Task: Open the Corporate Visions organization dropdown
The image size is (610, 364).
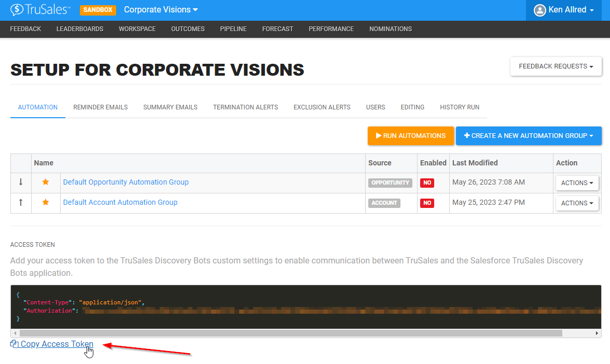Action: click(x=161, y=10)
